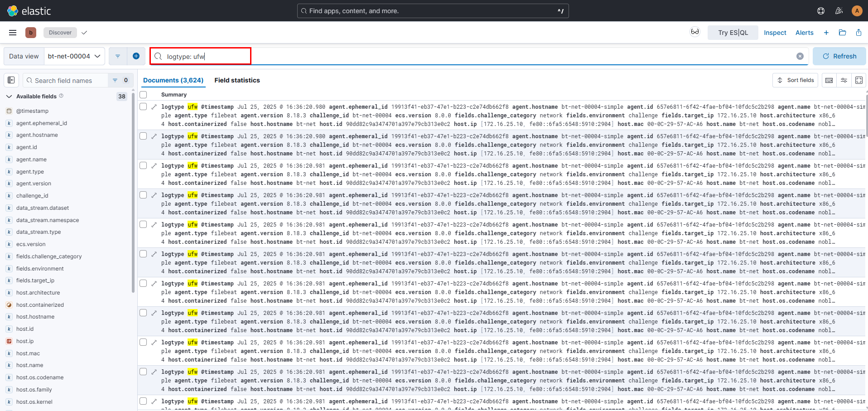The width and height of the screenshot is (868, 411).
Task: Select the fields.target_ip field
Action: pyautogui.click(x=35, y=280)
